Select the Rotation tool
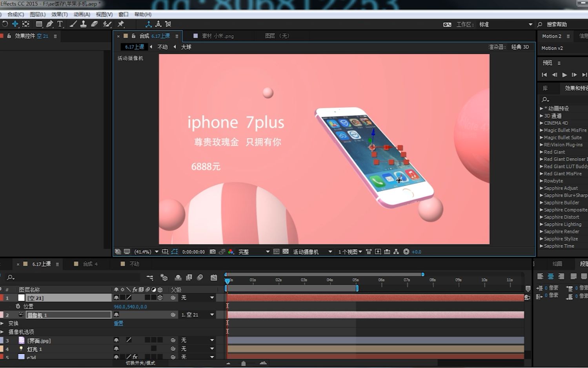 [x=5, y=24]
